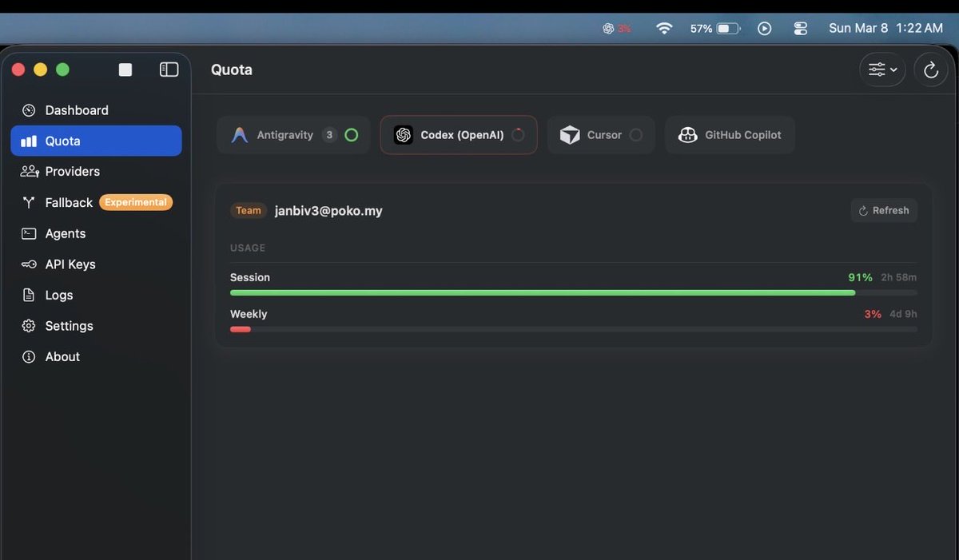
Task: Click the Refresh button on account card
Action: [x=884, y=211]
